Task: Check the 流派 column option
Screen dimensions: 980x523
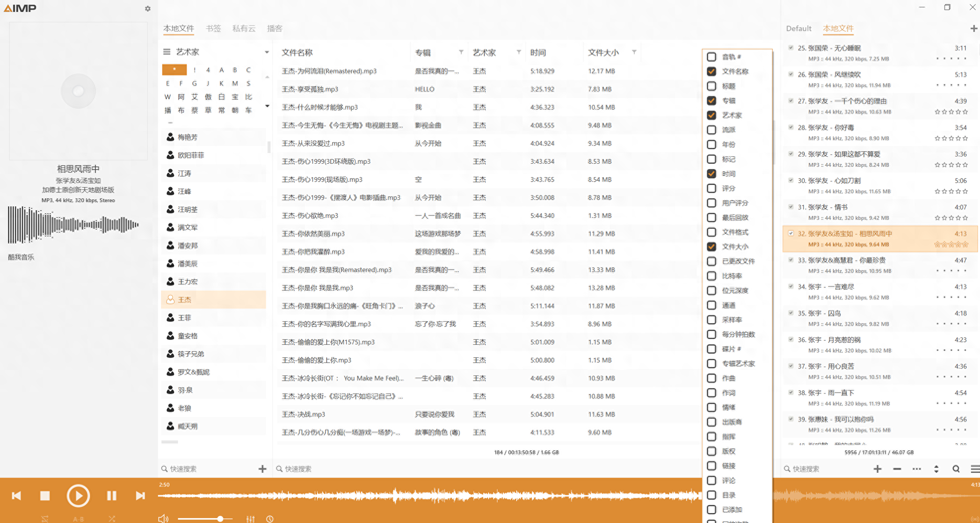Action: point(711,129)
